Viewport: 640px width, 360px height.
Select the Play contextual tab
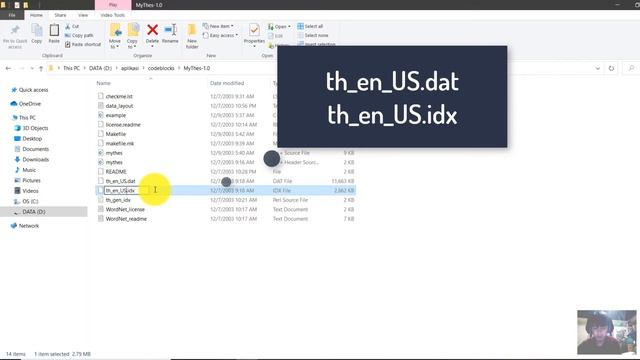[x=113, y=5]
